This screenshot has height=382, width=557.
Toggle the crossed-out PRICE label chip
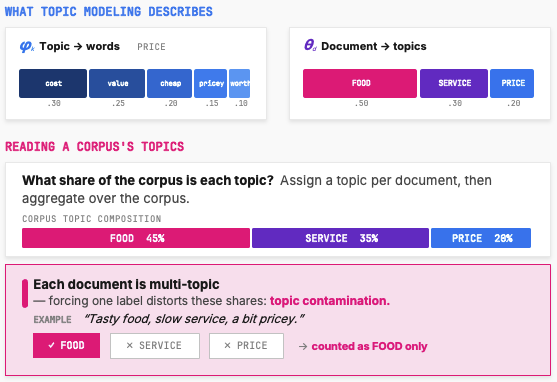(x=247, y=346)
